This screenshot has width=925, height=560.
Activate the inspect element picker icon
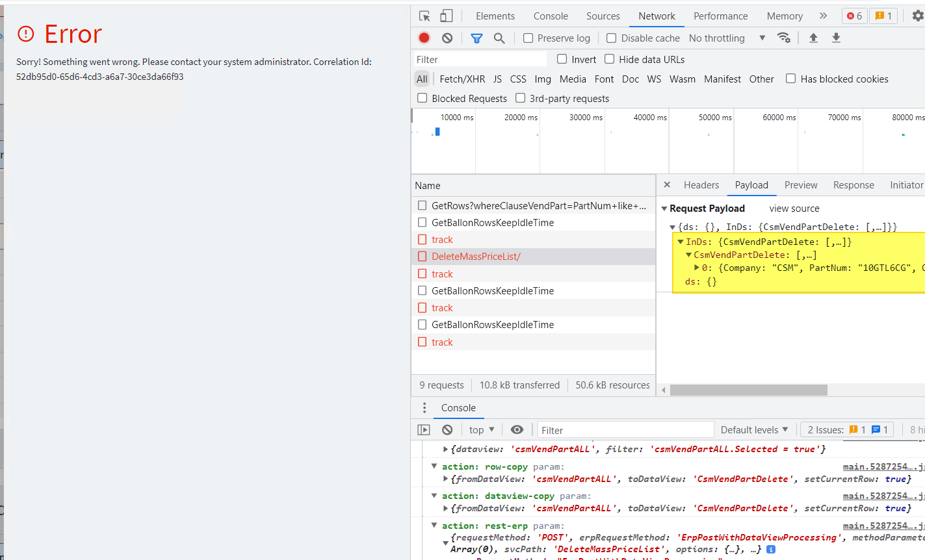(424, 16)
